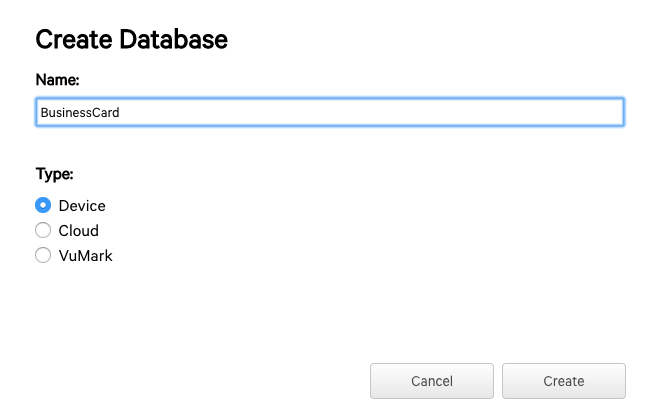Click empty area right of BusinessCard text

pyautogui.click(x=372, y=112)
